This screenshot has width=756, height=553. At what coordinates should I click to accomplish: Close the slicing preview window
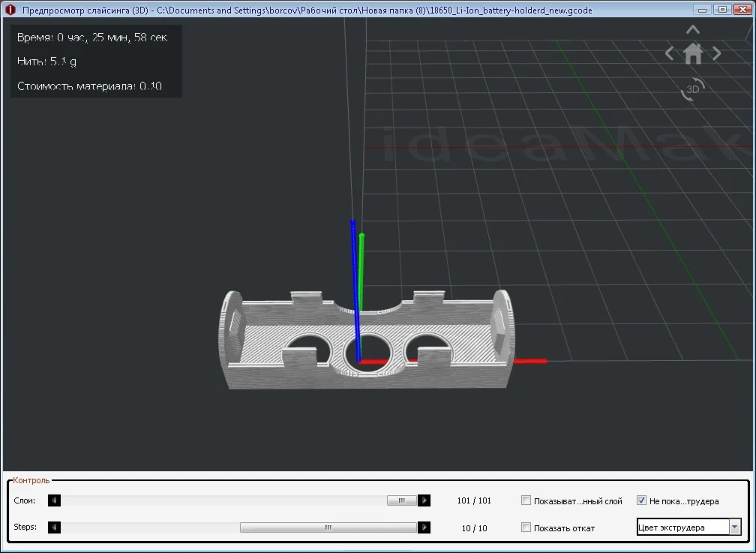[x=742, y=10]
